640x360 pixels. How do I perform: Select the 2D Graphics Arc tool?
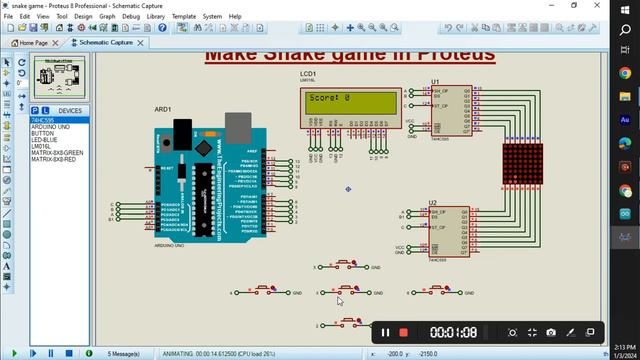tap(7, 245)
